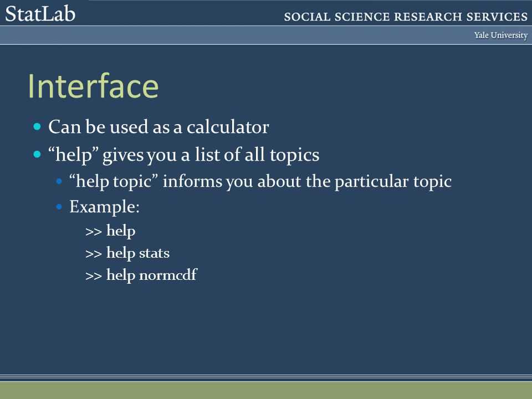Select the Interface slide title

click(93, 86)
